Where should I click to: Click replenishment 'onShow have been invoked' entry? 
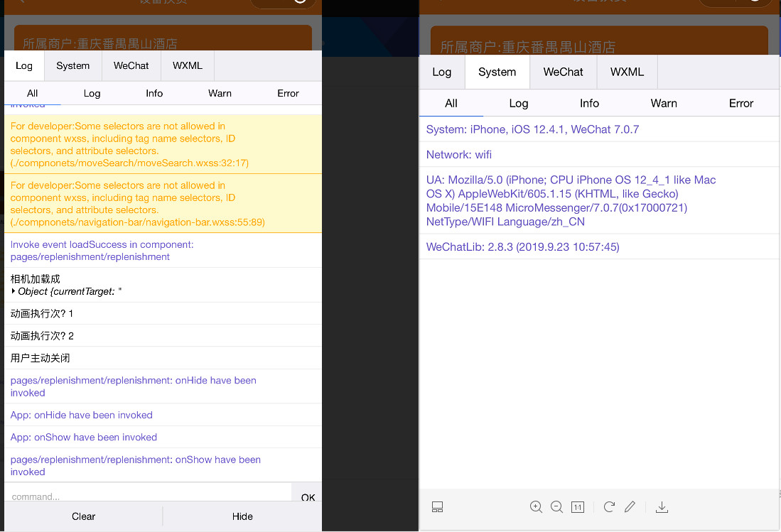(163, 465)
